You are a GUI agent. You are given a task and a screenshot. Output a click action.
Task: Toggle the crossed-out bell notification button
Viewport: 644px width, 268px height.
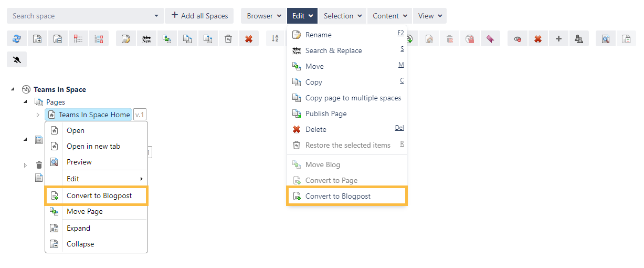pos(17,59)
